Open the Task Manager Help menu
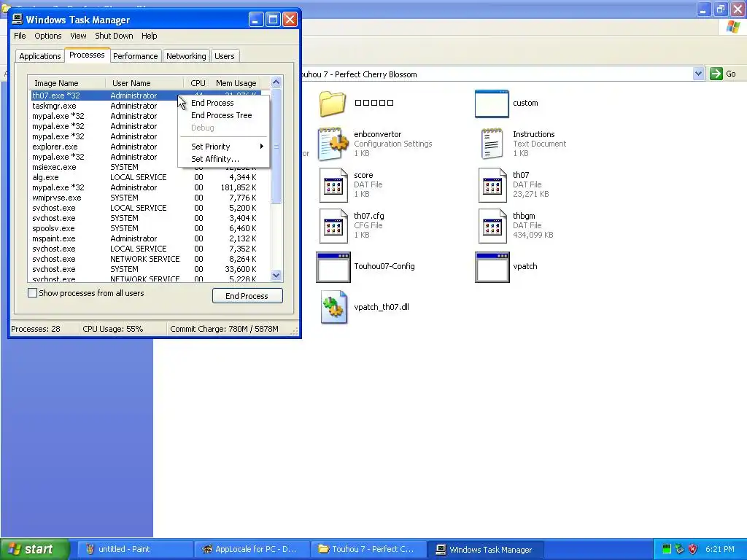The width and height of the screenshot is (747, 560). click(149, 36)
